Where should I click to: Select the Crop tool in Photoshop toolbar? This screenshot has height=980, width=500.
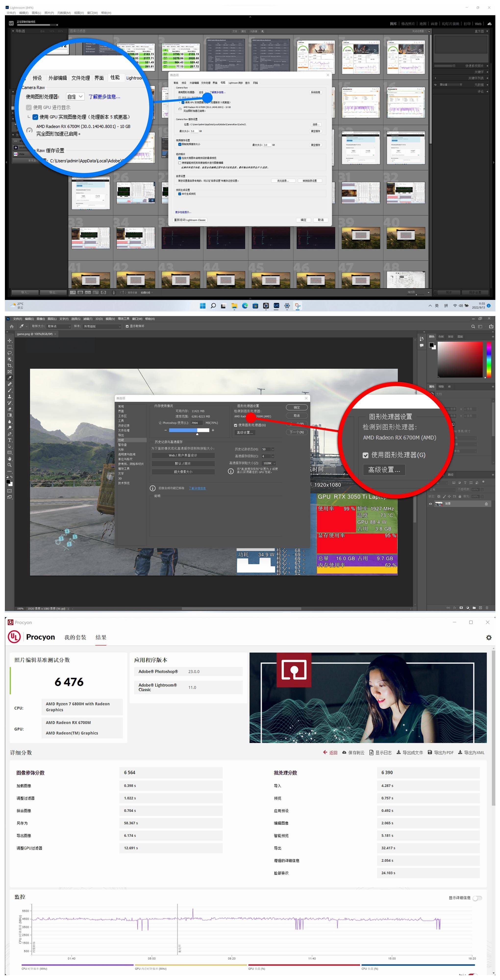[10, 366]
